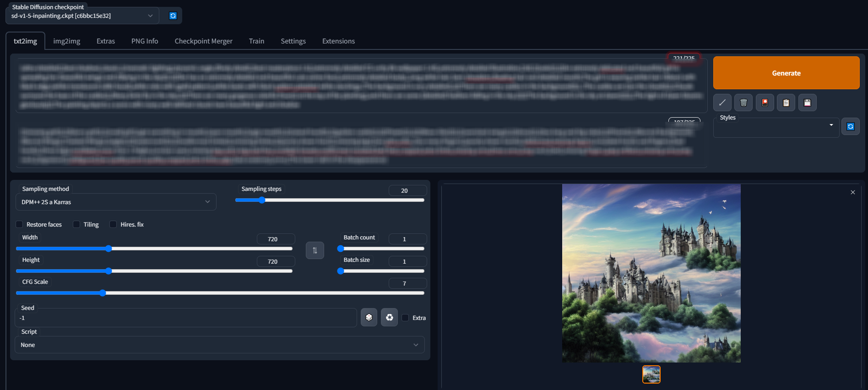Click the clipboard icon under Generate
The height and width of the screenshot is (390, 868).
click(x=786, y=103)
